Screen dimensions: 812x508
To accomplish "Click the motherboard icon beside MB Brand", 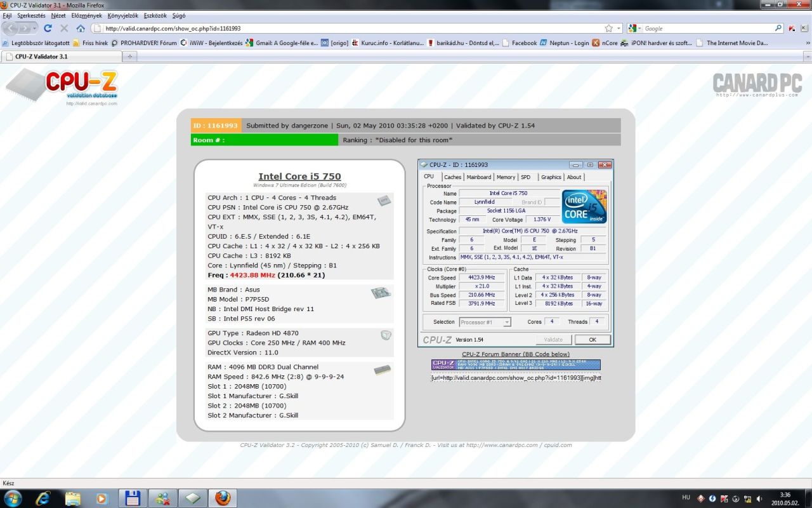I will tap(381, 293).
